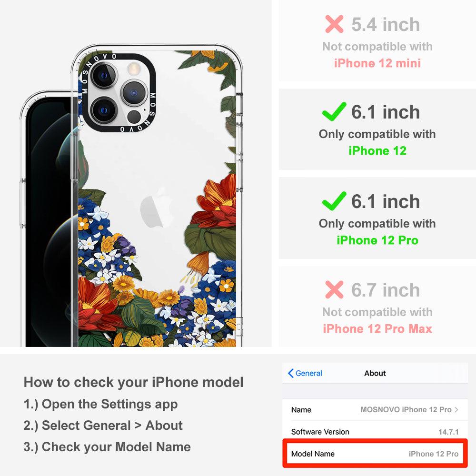Image resolution: width=476 pixels, height=476 pixels.
Task: Click the green checkmark above iPhone 12 Pro
Action: [x=334, y=201]
